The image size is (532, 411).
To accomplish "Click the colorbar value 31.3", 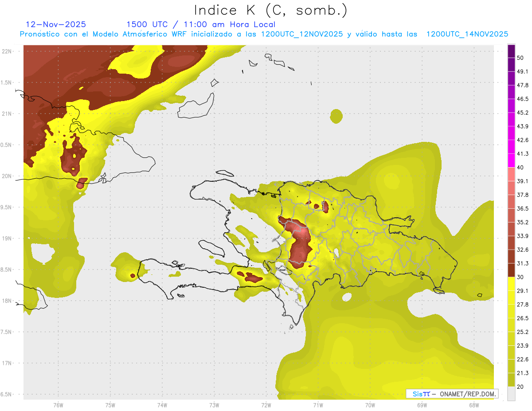I will [523, 263].
